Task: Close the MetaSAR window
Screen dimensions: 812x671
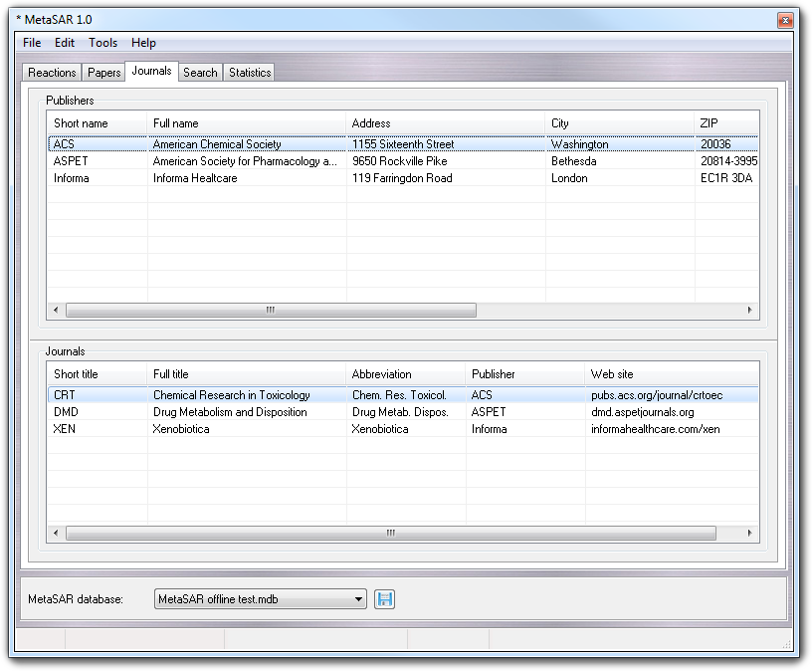Action: (785, 19)
